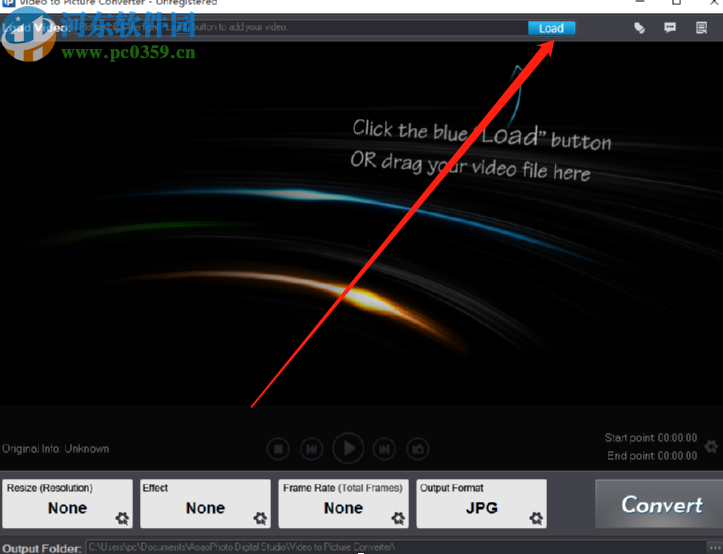The height and width of the screenshot is (554, 723).
Task: Jump to next frame
Action: 384,449
